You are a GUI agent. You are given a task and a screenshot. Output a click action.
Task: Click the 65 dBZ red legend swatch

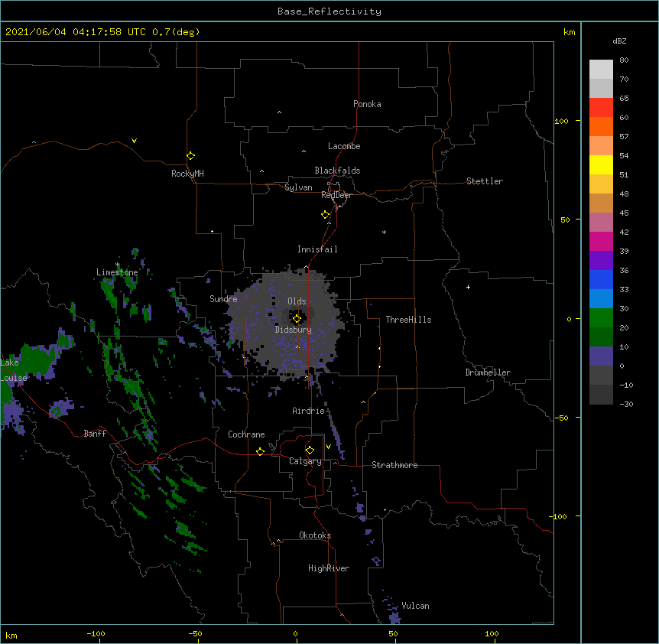(601, 108)
